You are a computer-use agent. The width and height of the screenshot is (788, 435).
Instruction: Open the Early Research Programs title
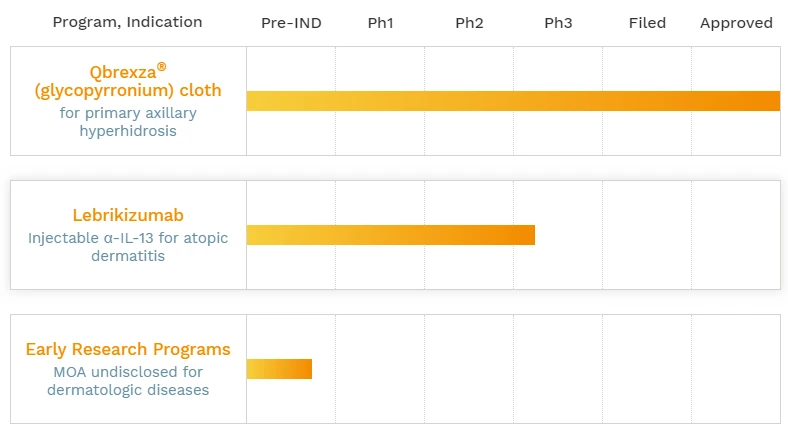click(x=128, y=349)
